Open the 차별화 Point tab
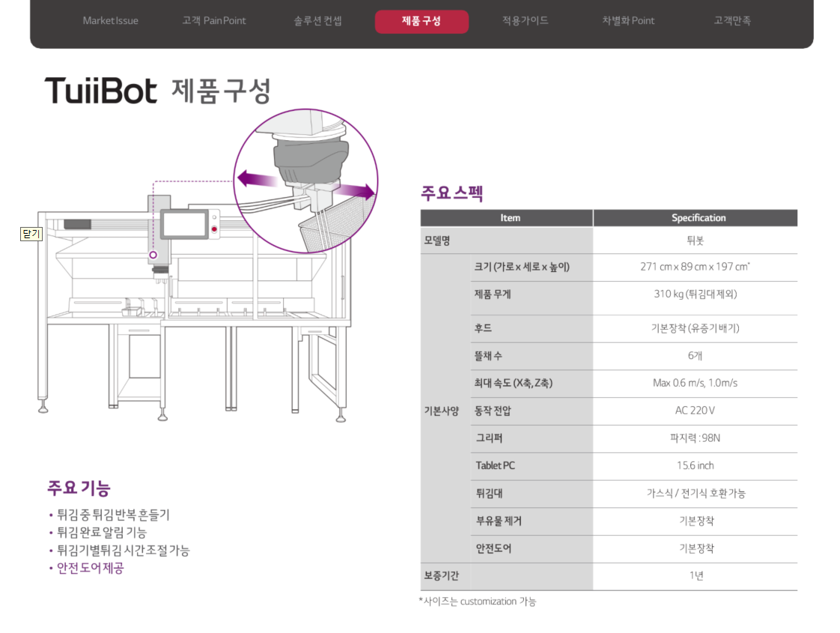The width and height of the screenshot is (840, 633). coord(629,21)
